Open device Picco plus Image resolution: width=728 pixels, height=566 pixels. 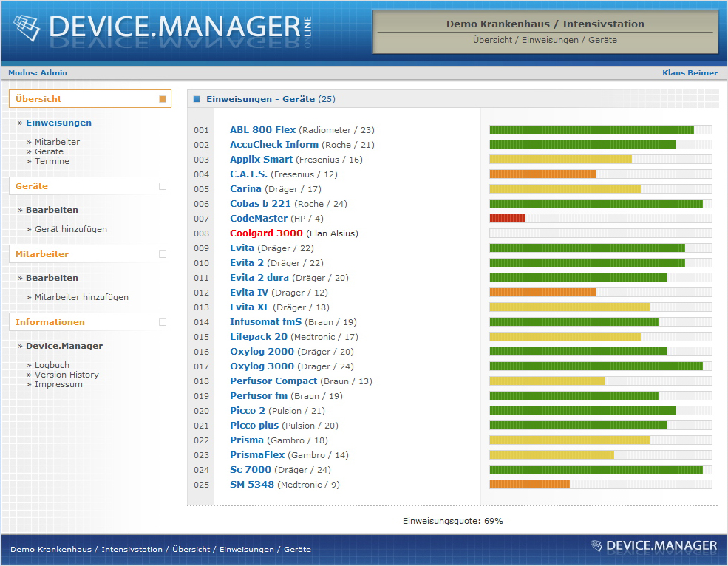pos(254,426)
